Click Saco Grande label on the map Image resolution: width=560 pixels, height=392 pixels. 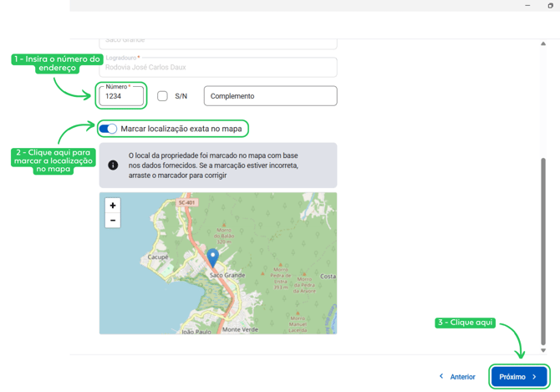(x=227, y=275)
